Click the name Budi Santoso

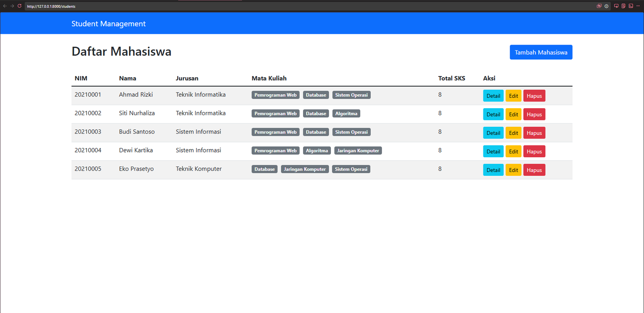[137, 132]
